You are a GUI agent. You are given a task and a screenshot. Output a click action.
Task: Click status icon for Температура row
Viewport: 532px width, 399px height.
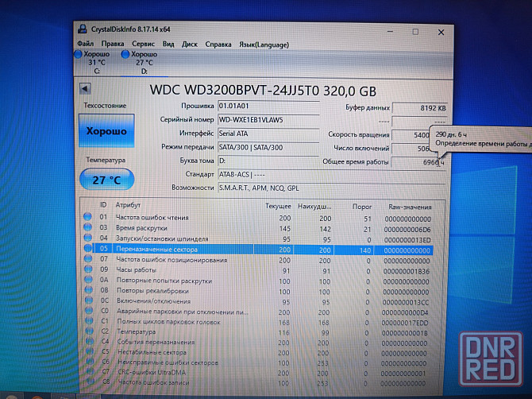[90, 331]
